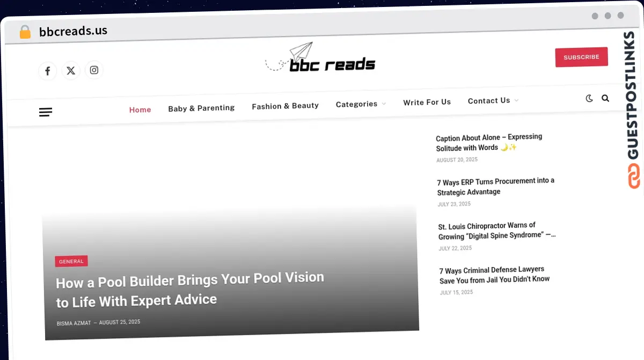Open author Bisma Azmat link
The height and width of the screenshot is (360, 644).
(x=74, y=323)
